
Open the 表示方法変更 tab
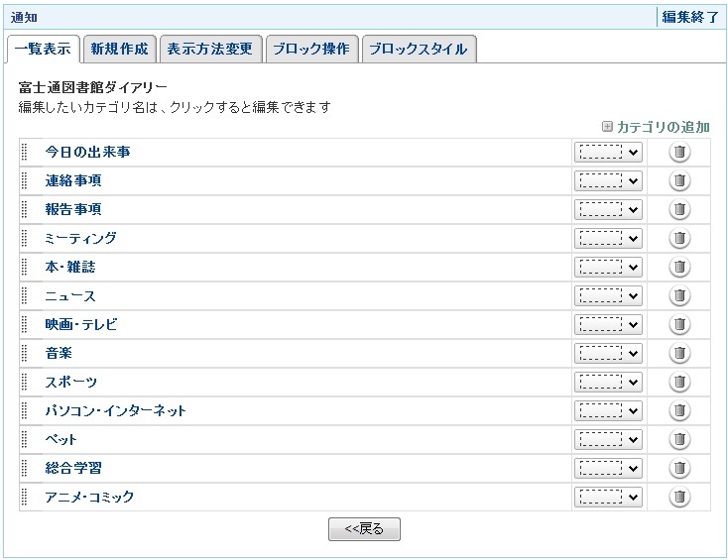click(x=210, y=49)
